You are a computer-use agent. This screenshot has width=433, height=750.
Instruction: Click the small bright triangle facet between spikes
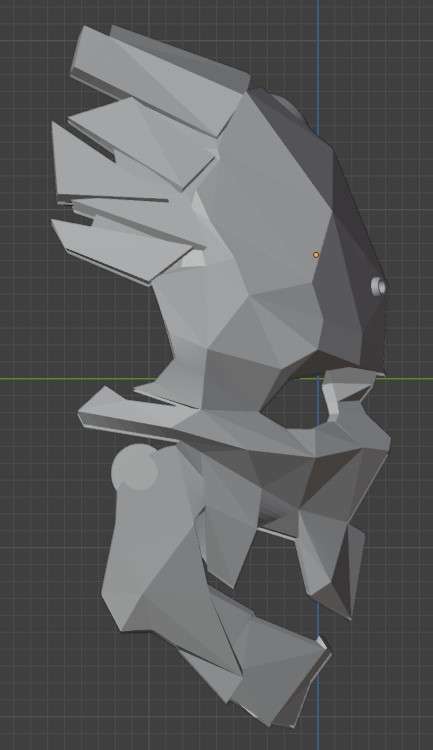point(195,259)
